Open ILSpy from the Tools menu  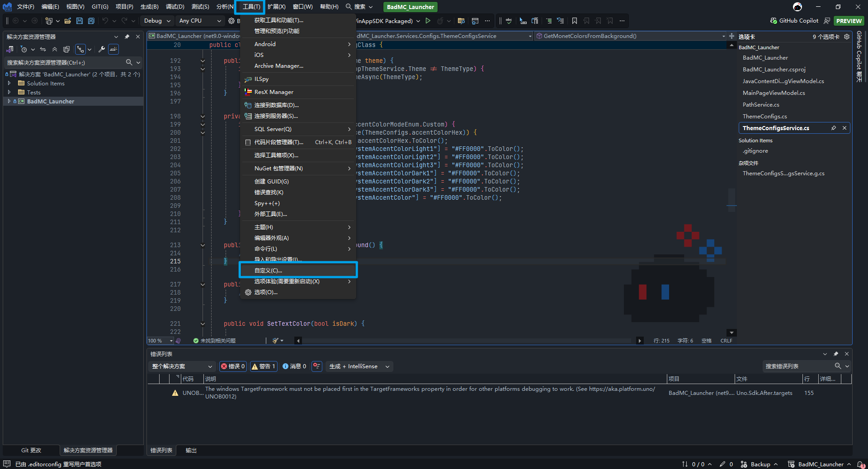262,79
